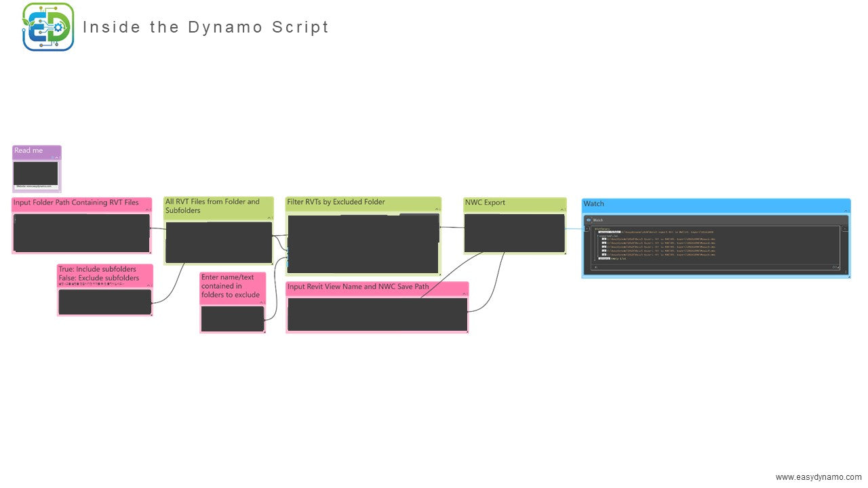The image size is (868, 488).
Task: Collapse the NWC Export group
Action: point(561,210)
